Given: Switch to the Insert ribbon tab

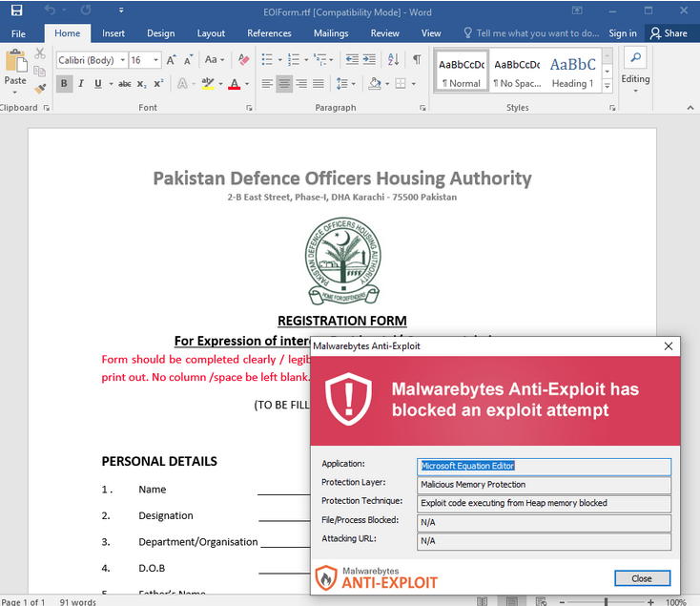Looking at the screenshot, I should (x=113, y=33).
